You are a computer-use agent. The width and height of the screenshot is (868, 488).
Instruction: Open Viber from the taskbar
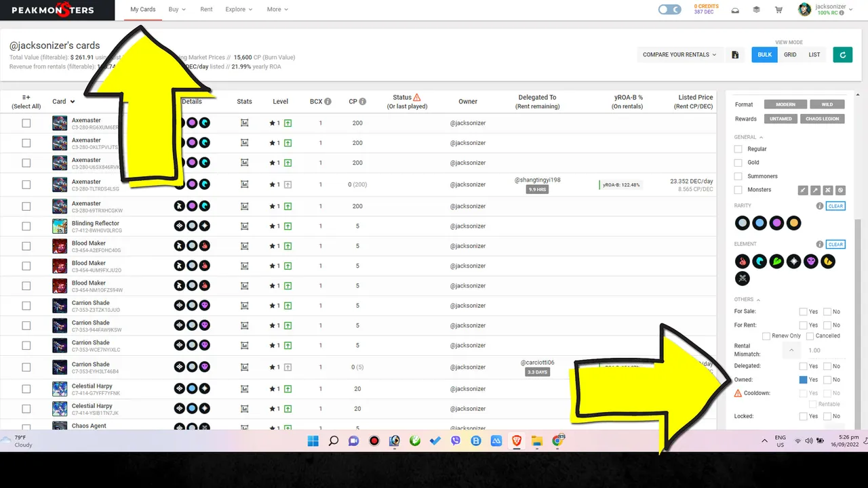456,441
